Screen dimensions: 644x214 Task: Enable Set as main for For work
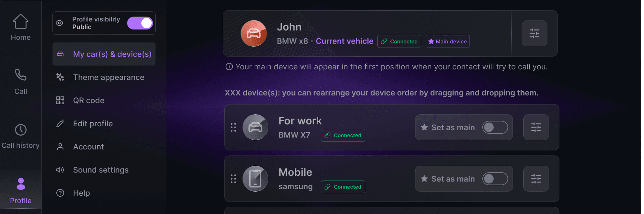tap(495, 127)
